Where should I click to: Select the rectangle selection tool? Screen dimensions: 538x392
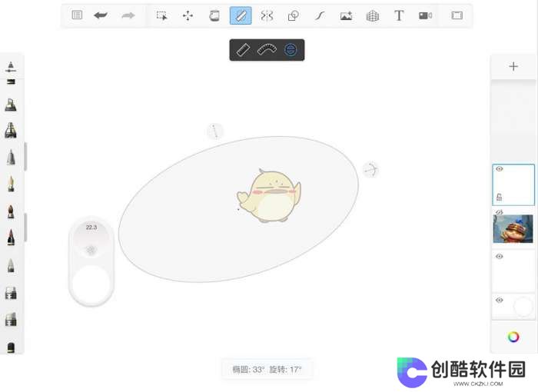[x=161, y=15]
